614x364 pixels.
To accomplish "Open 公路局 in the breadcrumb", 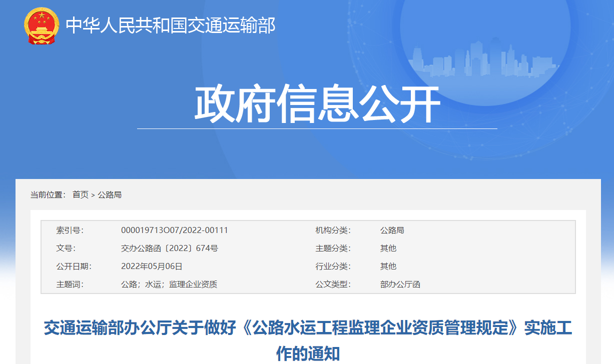I will (x=109, y=194).
